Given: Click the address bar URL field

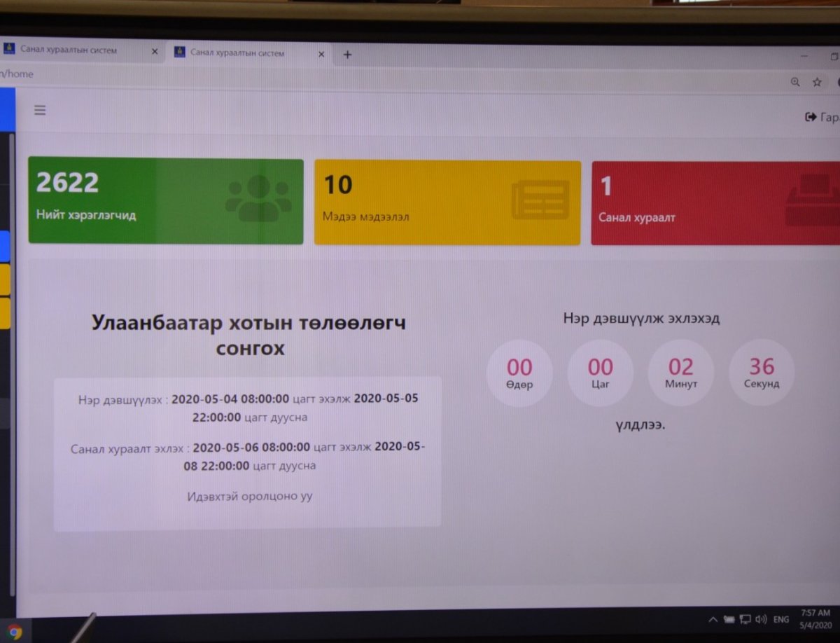Looking at the screenshot, I should point(350,74).
